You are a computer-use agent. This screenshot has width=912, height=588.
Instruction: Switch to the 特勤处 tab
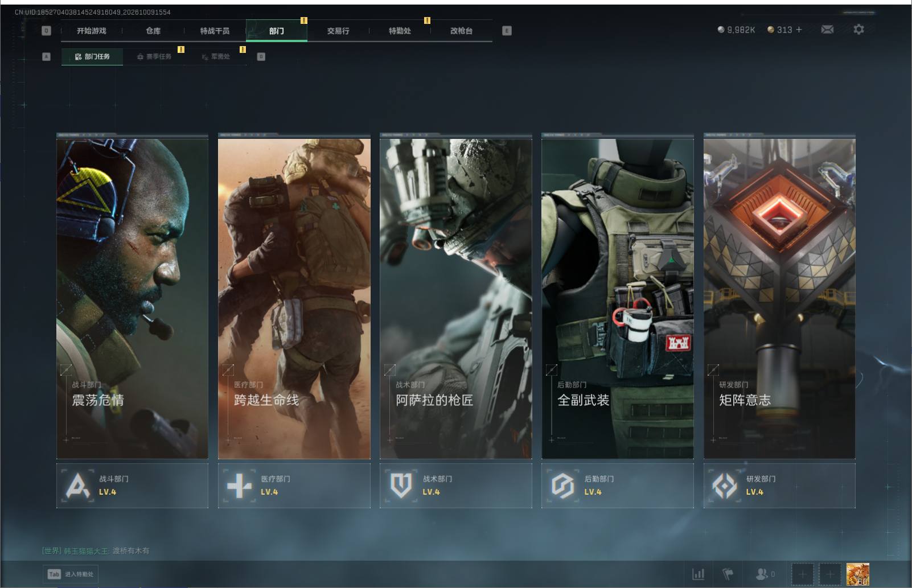pos(400,31)
